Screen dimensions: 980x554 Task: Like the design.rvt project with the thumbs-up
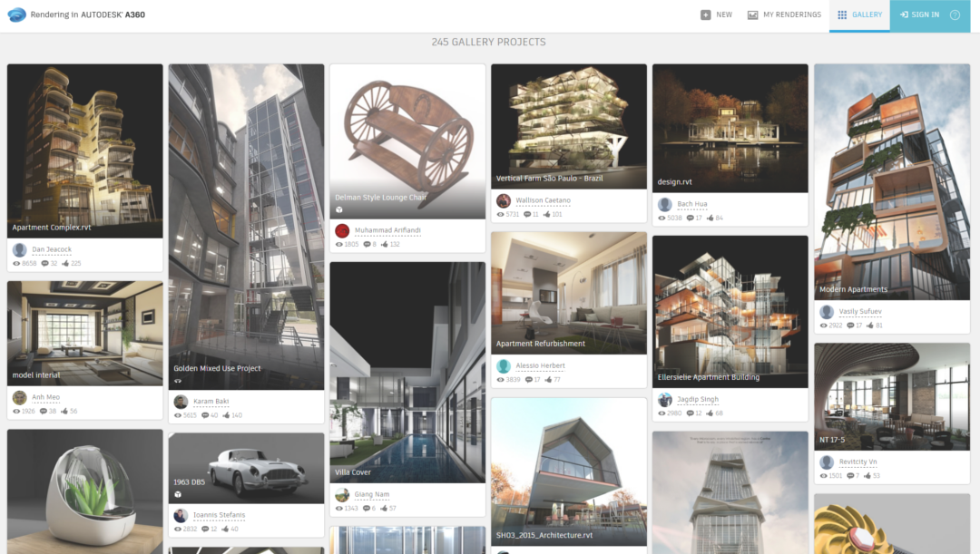pyautogui.click(x=711, y=218)
